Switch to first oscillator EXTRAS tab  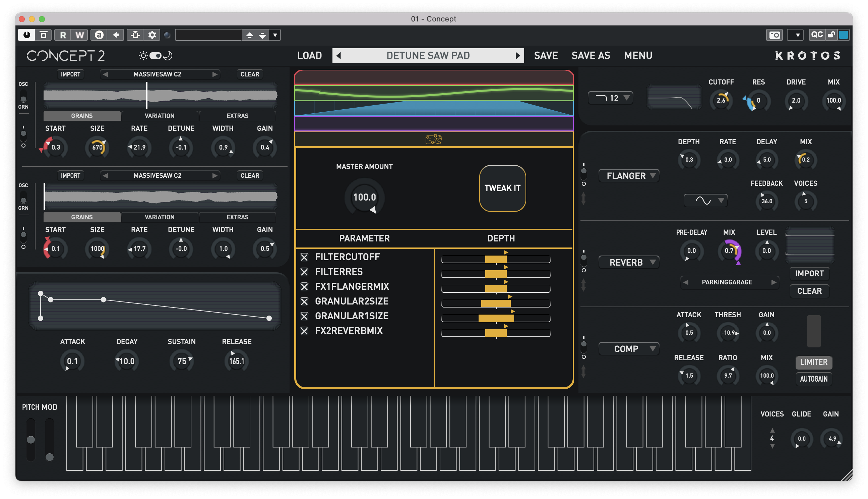click(x=237, y=116)
